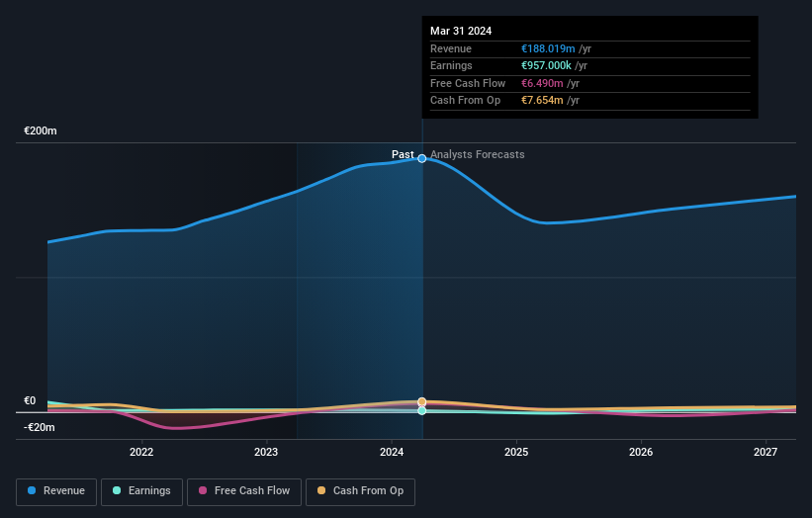Screen dimensions: 812x518
Task: Click the Analysts Forecasts label
Action: 478,154
